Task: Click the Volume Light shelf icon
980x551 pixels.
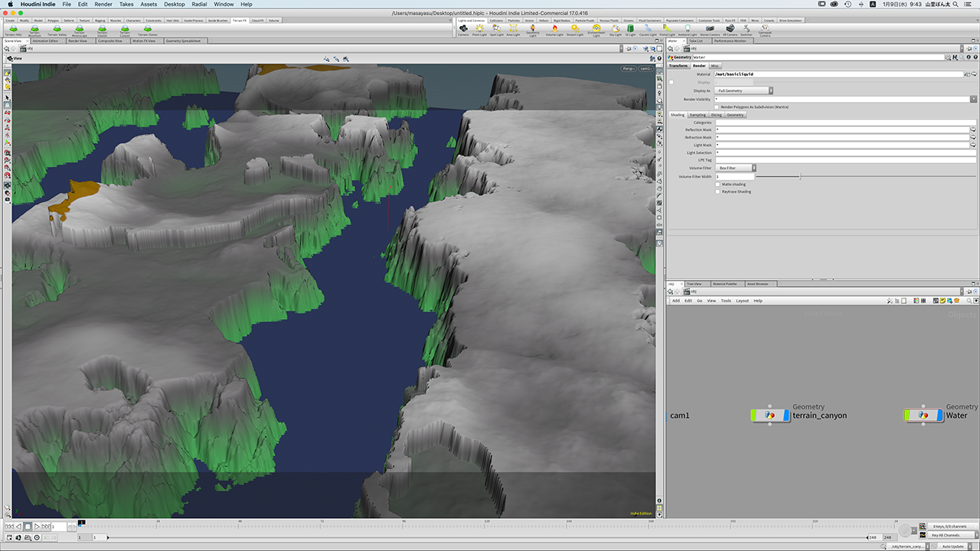Action: [x=554, y=29]
